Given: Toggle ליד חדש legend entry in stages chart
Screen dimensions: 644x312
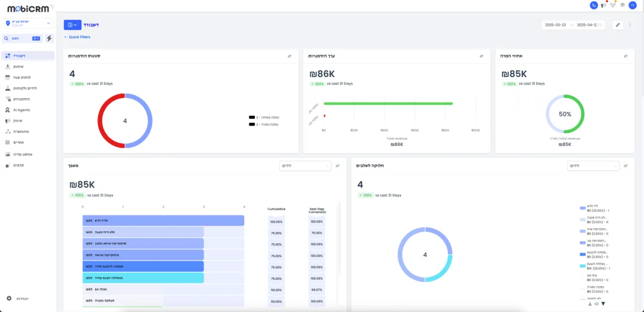Looking at the screenshot, I should click(595, 209).
